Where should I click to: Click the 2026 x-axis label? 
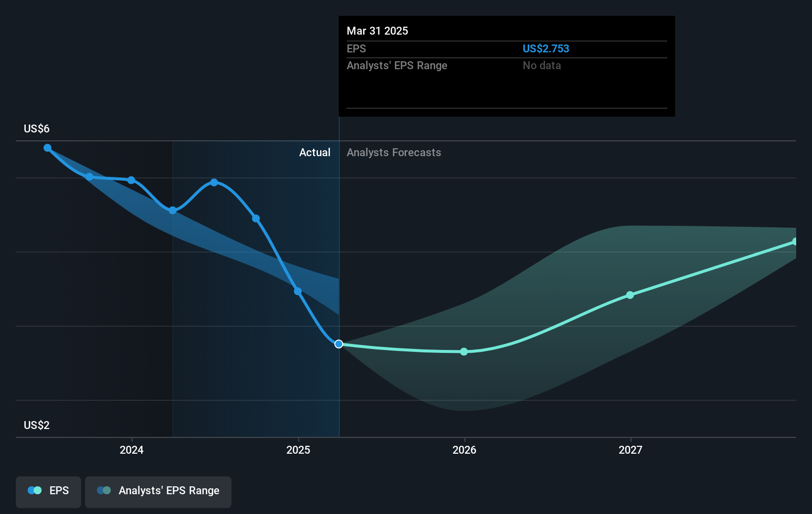click(x=464, y=450)
